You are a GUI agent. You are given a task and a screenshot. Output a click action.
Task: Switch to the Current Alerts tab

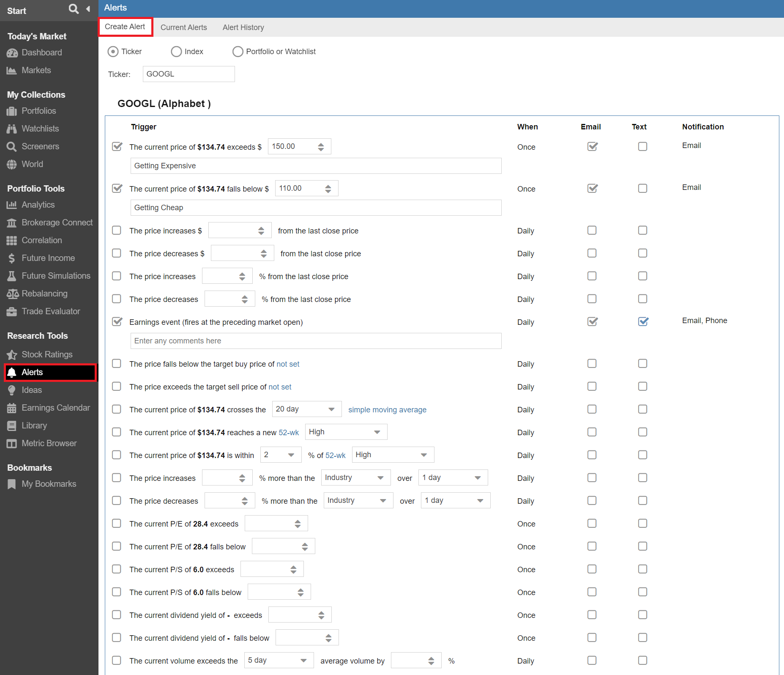pos(184,27)
